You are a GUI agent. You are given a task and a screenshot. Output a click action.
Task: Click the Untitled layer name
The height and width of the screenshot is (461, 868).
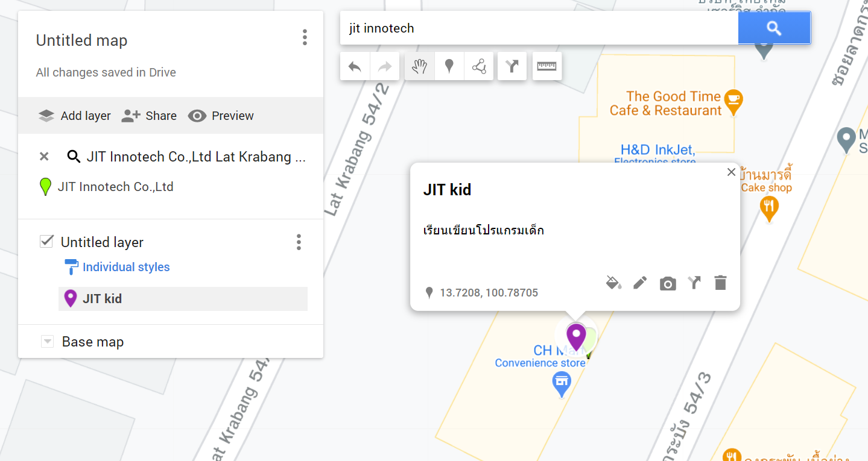pyautogui.click(x=102, y=242)
